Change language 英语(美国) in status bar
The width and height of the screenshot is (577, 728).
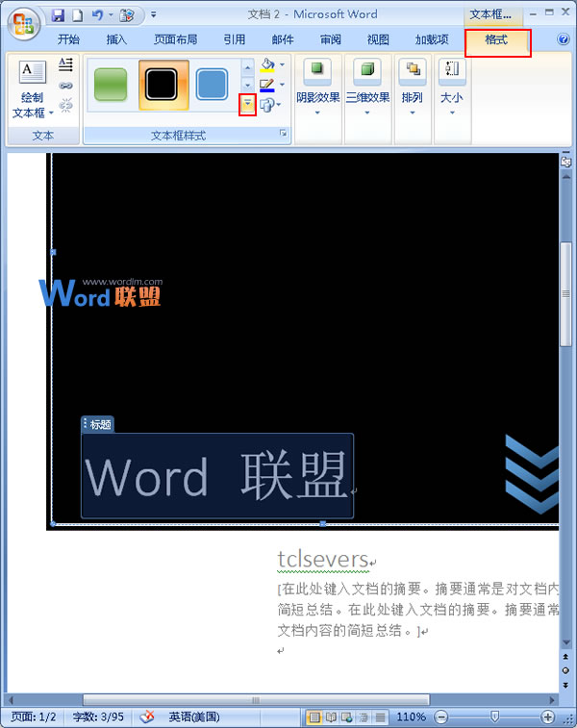point(194,716)
